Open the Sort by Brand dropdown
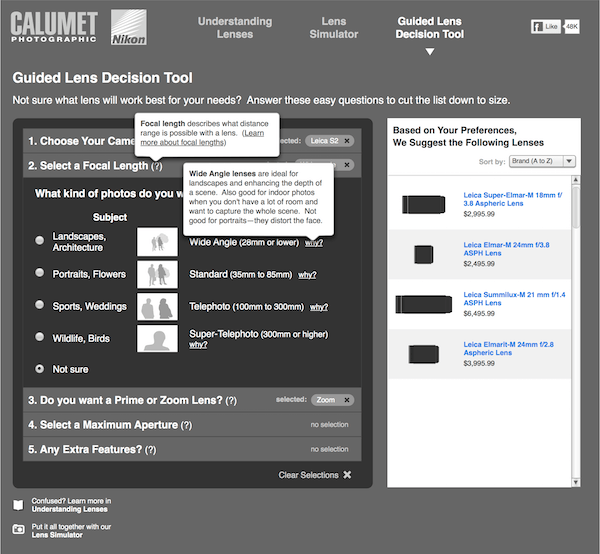Image resolution: width=600 pixels, height=554 pixels. 542,161
